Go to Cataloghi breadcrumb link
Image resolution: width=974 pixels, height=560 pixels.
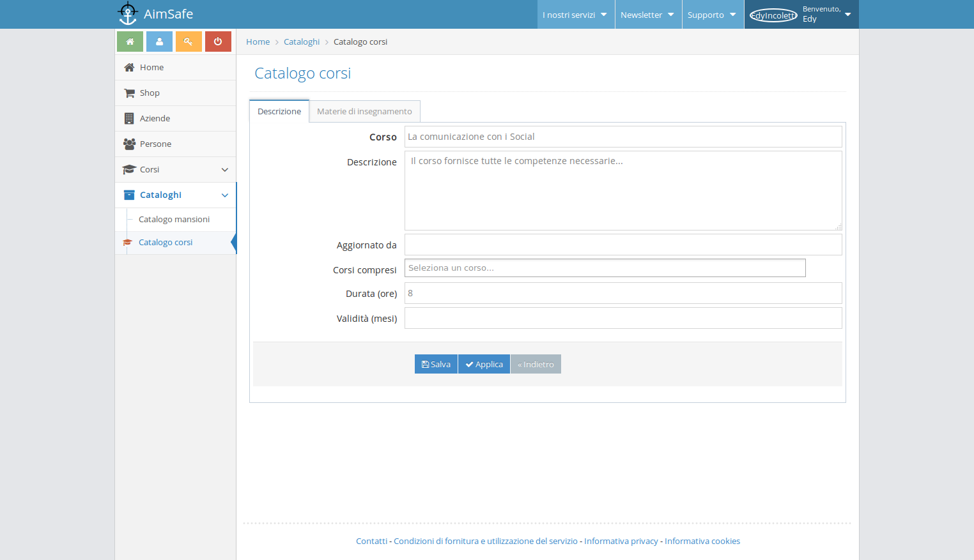click(x=302, y=42)
